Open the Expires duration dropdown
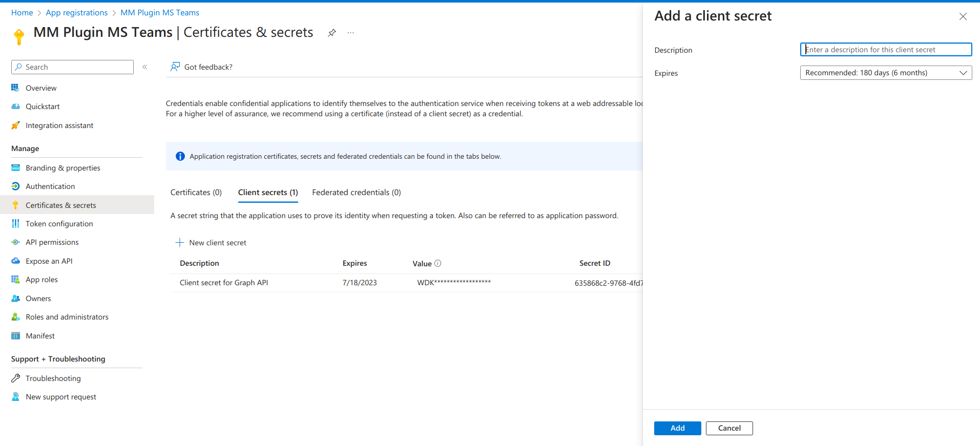The image size is (980, 446). coord(886,73)
